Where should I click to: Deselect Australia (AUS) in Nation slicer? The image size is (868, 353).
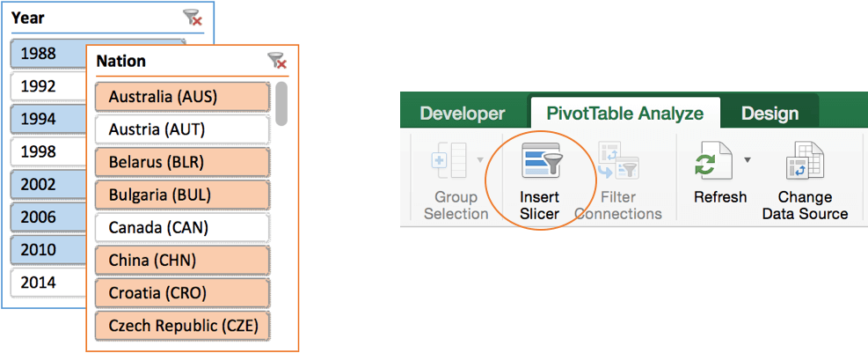[181, 97]
